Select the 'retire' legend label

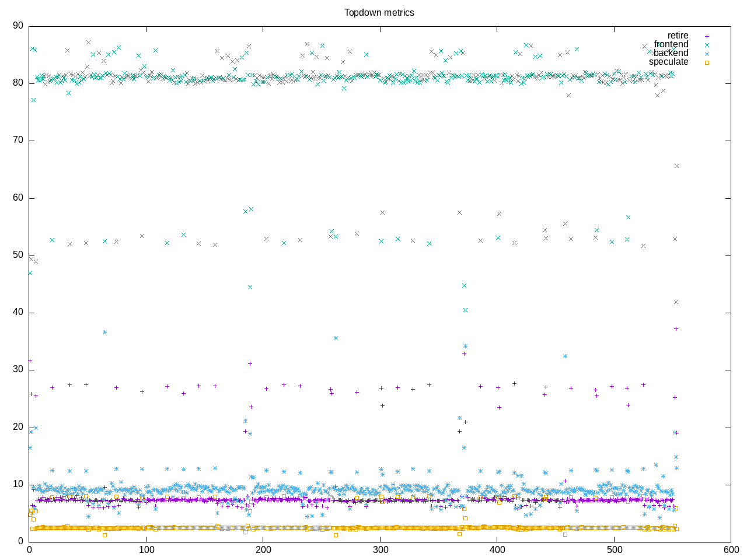(x=678, y=36)
